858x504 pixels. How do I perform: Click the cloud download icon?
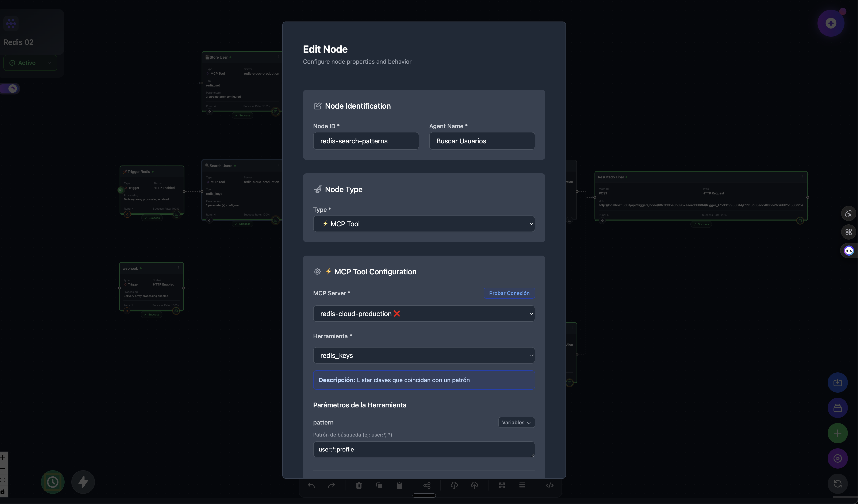click(x=454, y=485)
